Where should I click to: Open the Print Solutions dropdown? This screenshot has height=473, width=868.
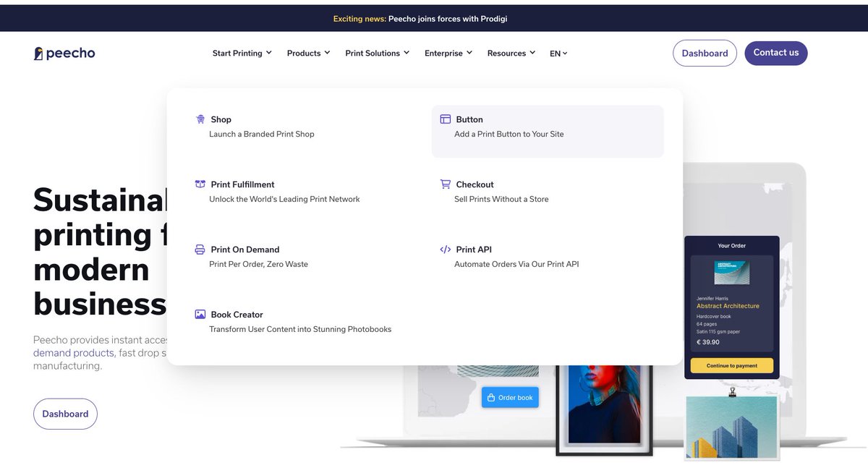(377, 54)
